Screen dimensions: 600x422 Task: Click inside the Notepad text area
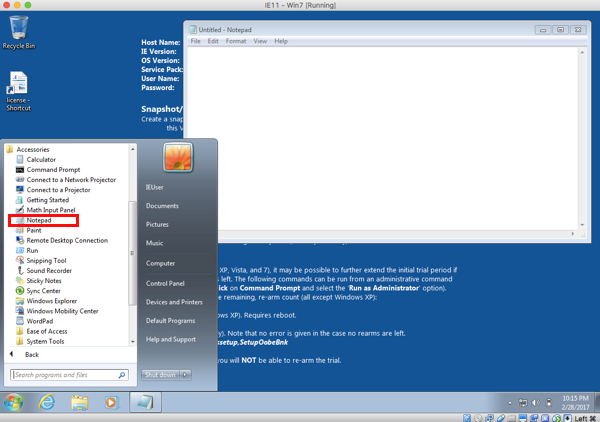pos(383,138)
